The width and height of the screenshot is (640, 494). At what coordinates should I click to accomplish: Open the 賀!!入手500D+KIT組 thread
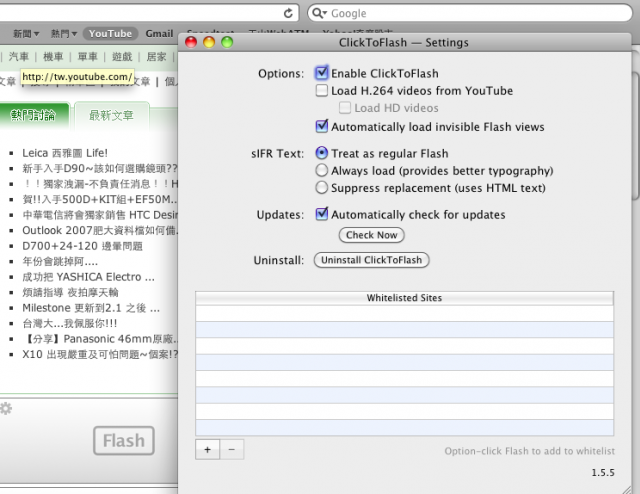click(100, 200)
